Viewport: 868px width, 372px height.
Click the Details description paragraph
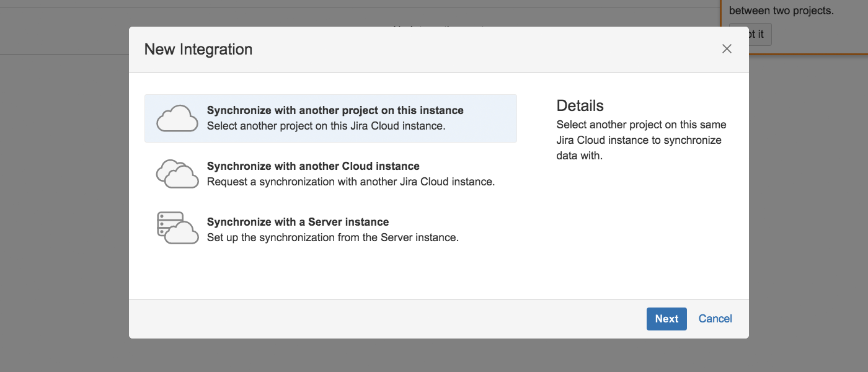pyautogui.click(x=642, y=140)
